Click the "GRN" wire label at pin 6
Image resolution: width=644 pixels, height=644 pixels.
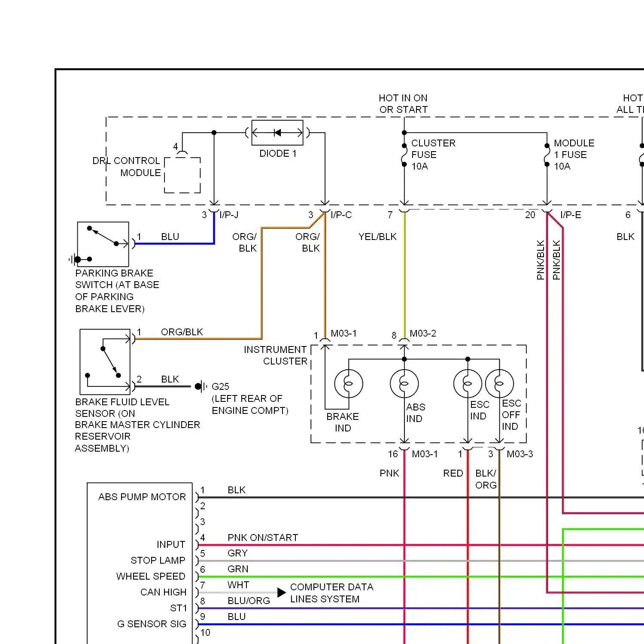point(238,569)
